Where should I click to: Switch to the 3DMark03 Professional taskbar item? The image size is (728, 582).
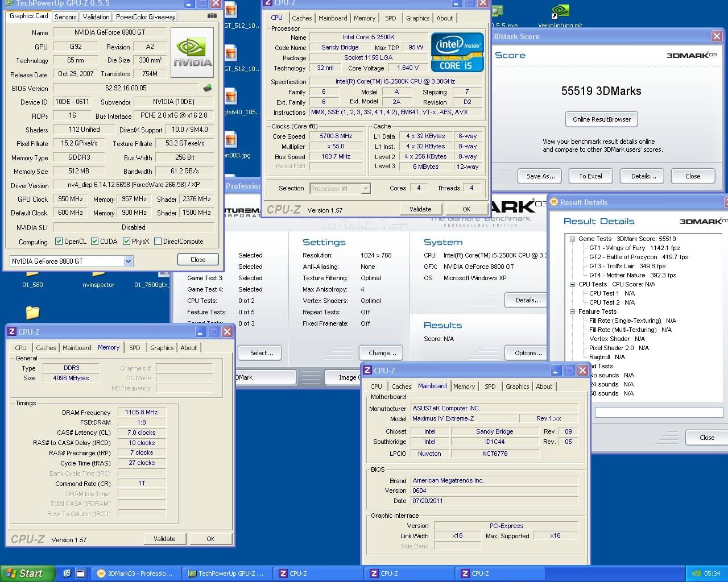tap(136, 573)
